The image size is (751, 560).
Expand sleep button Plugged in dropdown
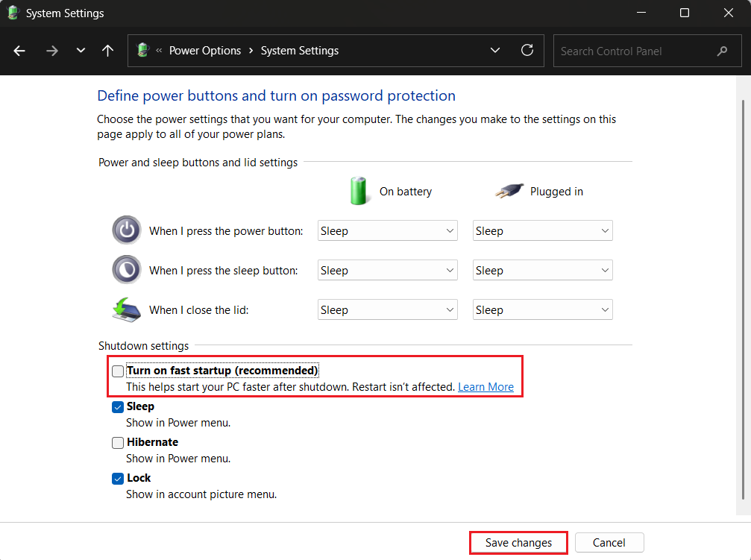(542, 271)
